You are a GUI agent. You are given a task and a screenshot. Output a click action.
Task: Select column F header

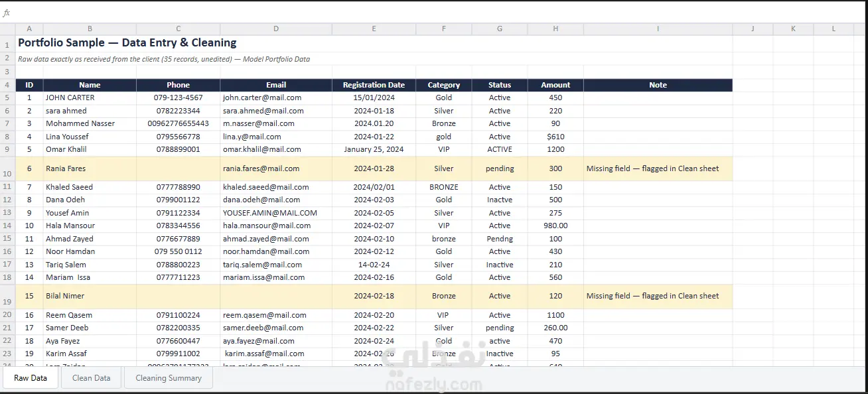444,29
